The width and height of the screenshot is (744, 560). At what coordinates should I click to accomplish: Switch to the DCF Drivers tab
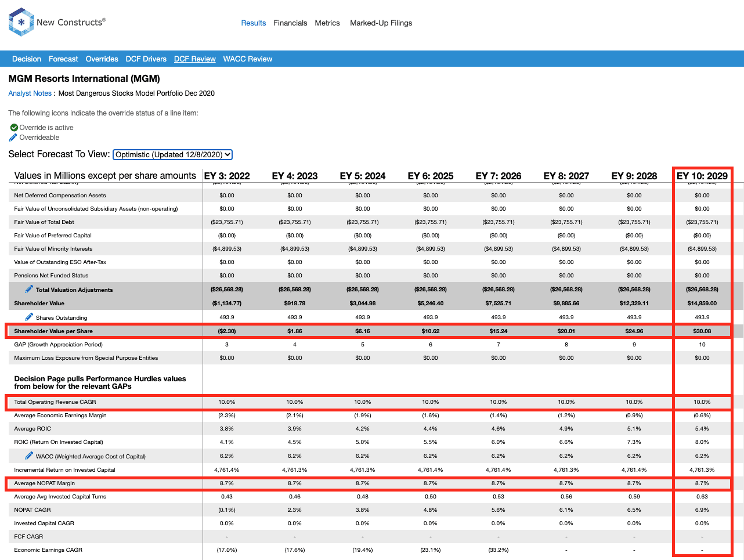pos(146,59)
